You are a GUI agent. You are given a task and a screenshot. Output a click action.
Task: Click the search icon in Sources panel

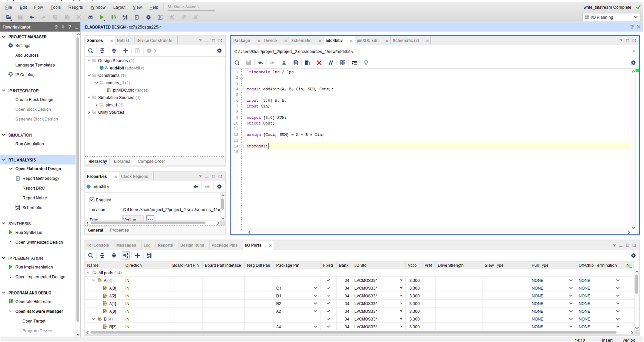[x=91, y=51]
